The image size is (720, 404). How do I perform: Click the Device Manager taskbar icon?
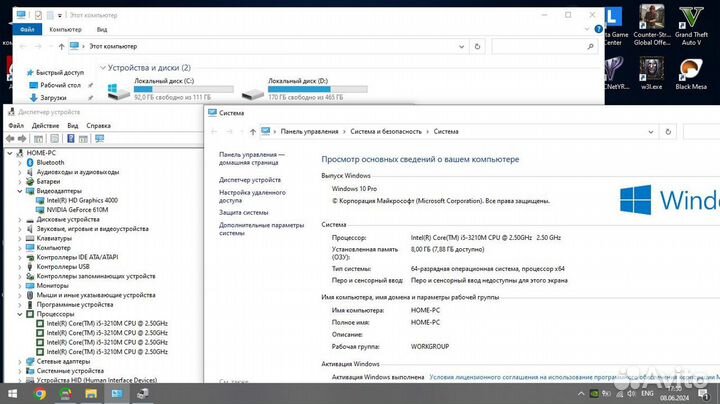pyautogui.click(x=142, y=394)
